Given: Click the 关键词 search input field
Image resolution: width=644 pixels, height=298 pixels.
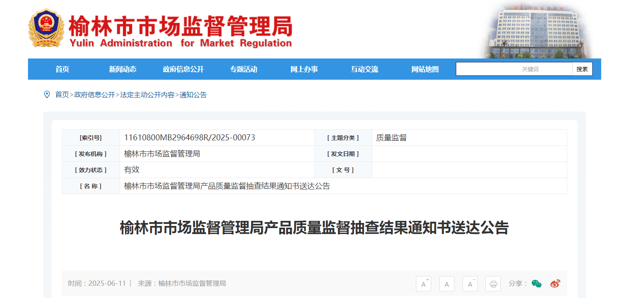Looking at the screenshot, I should (x=514, y=69).
